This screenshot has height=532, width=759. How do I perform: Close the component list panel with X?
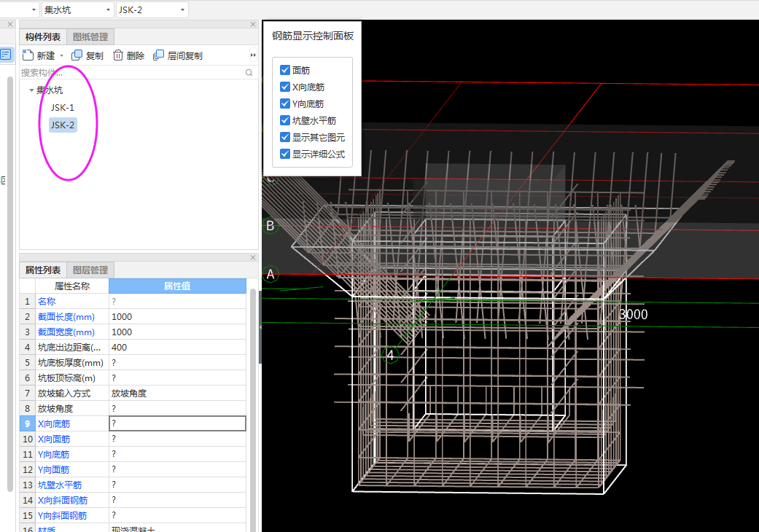253,26
